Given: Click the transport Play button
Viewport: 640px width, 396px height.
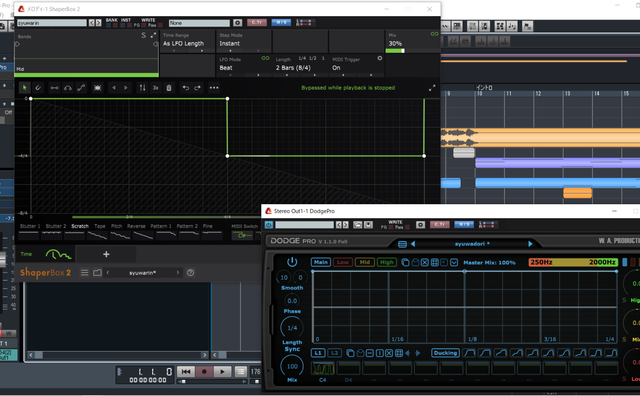Looking at the screenshot, I should click(x=222, y=372).
